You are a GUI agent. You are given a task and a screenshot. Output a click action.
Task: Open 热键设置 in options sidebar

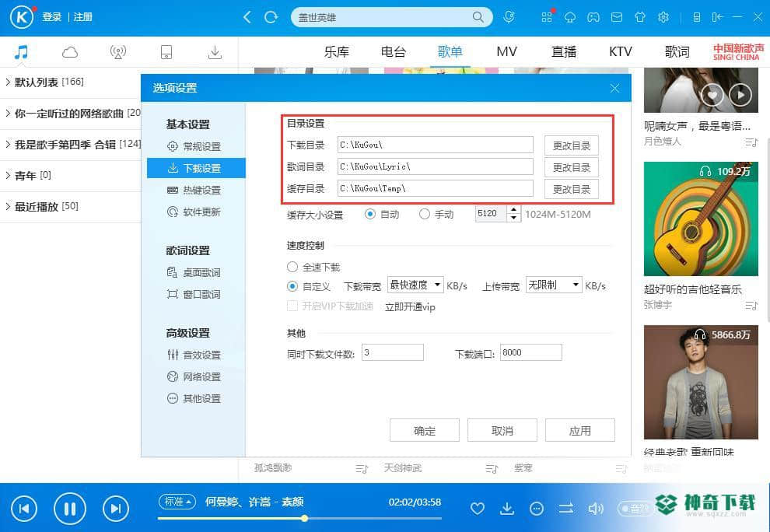click(x=196, y=190)
